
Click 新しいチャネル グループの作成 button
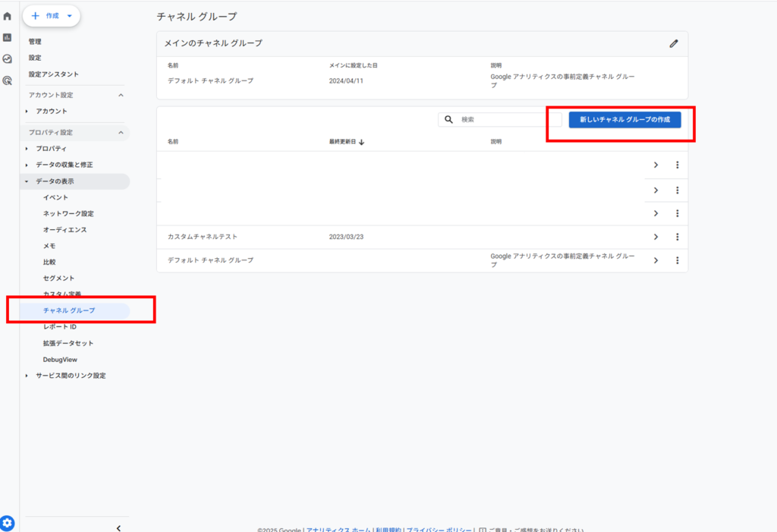[x=624, y=120]
